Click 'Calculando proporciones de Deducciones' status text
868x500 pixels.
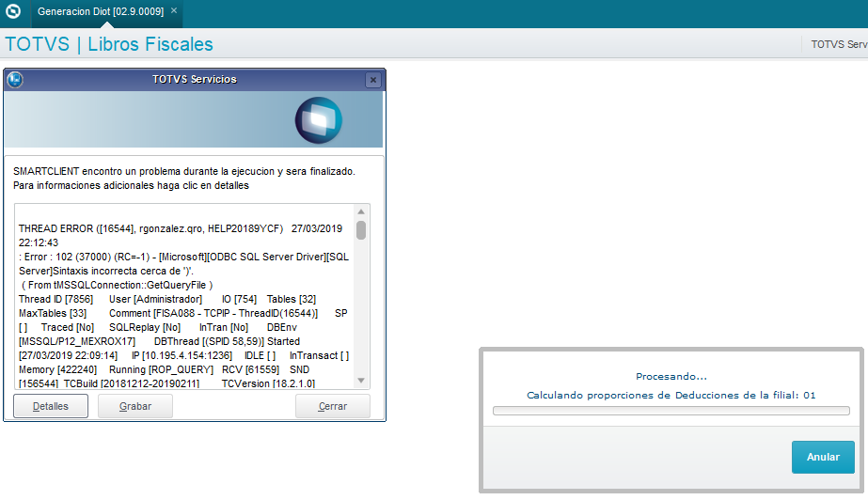point(671,395)
